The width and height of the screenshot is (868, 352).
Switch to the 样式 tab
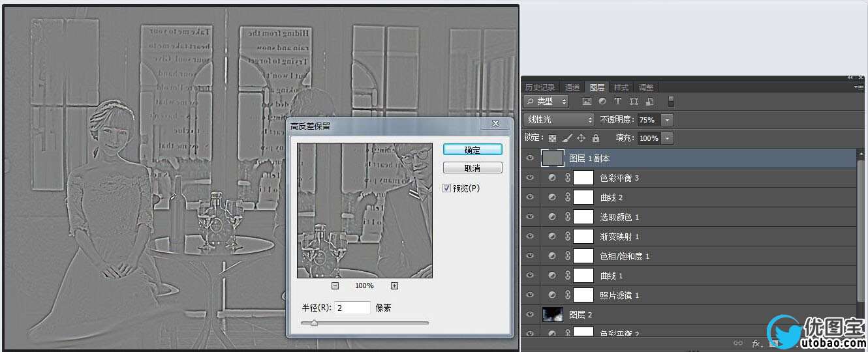click(x=621, y=87)
